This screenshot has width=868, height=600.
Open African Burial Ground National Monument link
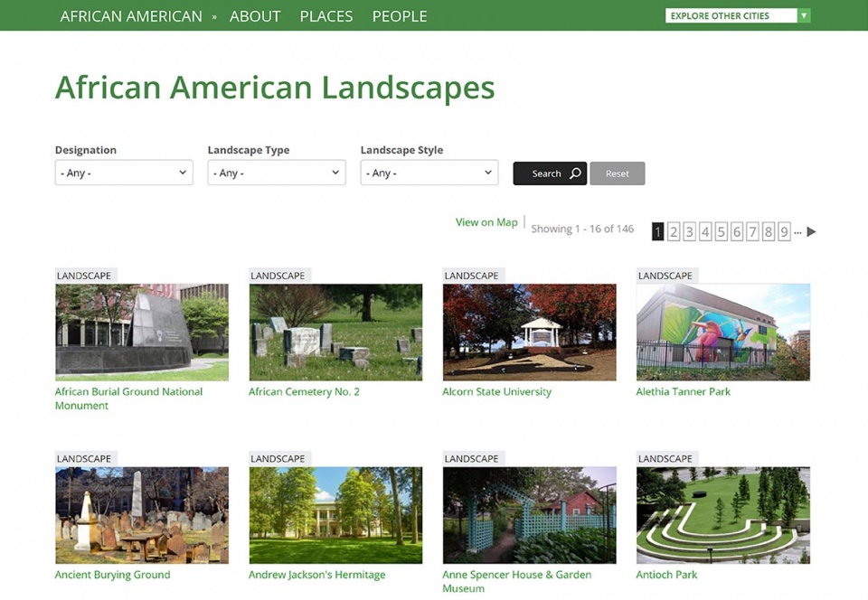click(128, 398)
